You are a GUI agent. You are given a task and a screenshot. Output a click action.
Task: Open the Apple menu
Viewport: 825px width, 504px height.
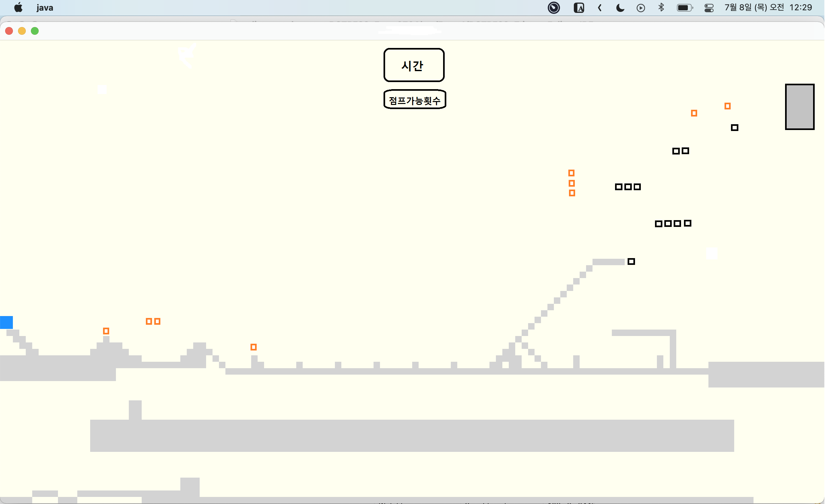click(x=18, y=8)
